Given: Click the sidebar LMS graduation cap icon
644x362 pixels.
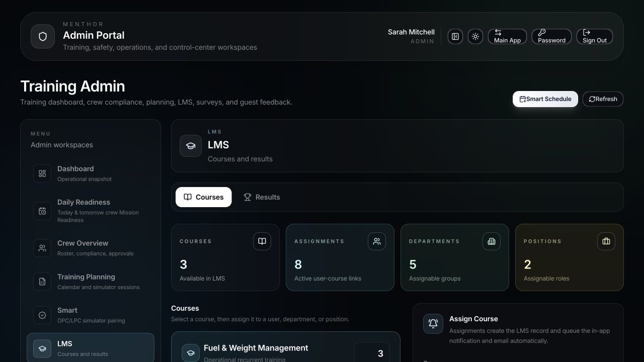Looking at the screenshot, I should pos(42,348).
